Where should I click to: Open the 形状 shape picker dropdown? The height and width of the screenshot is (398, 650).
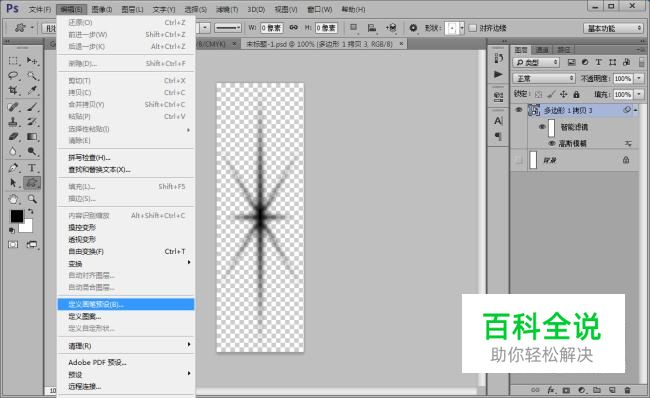(x=462, y=28)
